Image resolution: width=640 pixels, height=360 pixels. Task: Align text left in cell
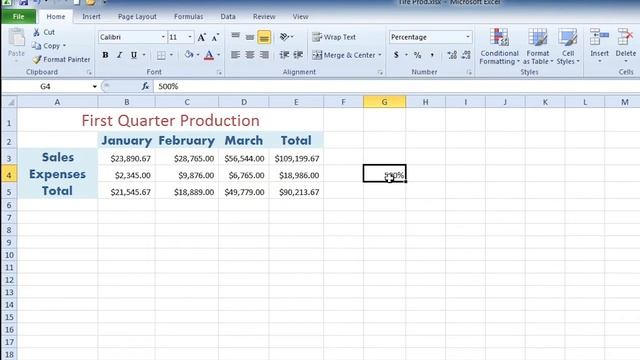pos(236,55)
